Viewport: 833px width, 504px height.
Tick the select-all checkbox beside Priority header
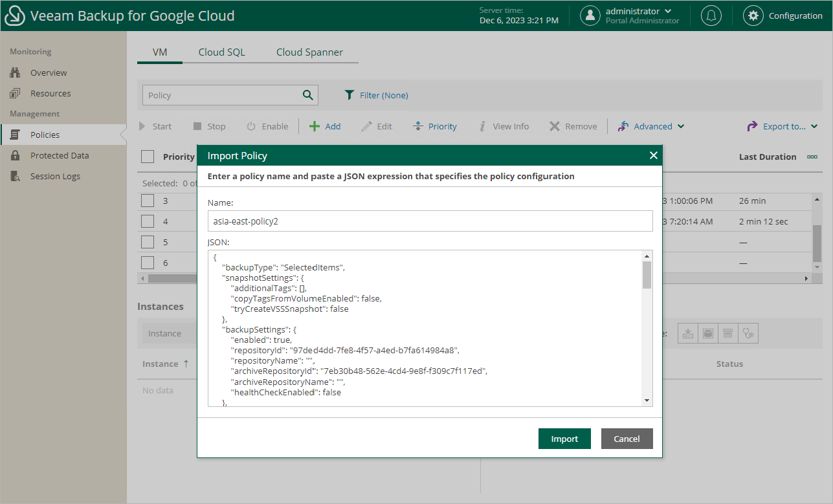pyautogui.click(x=148, y=157)
